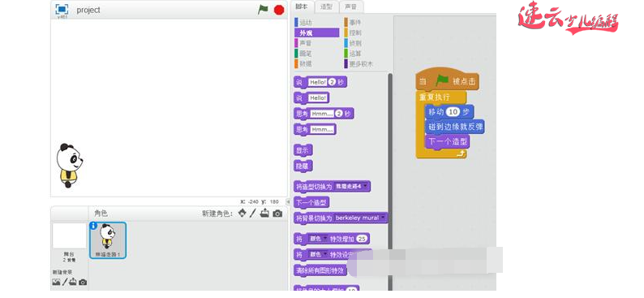Viewport: 644px width, 298px height.
Task: Select the panda sprite thumbnail in sprite list
Action: (x=108, y=240)
